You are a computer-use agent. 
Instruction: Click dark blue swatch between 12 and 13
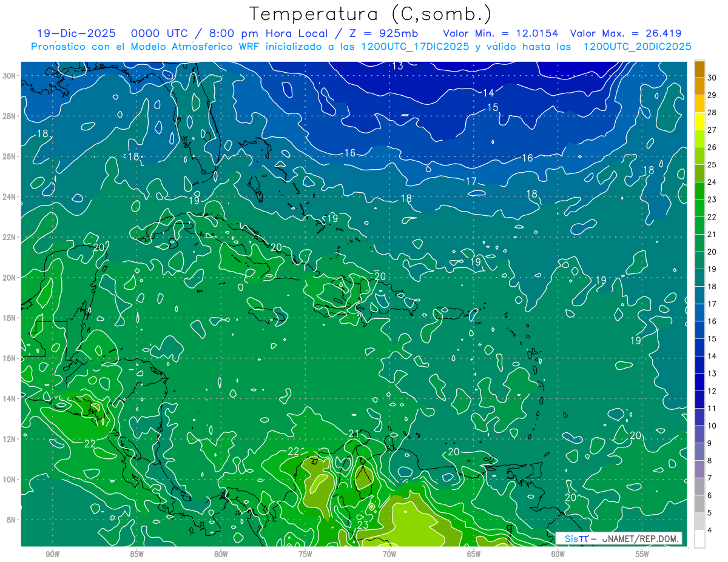pos(699,383)
